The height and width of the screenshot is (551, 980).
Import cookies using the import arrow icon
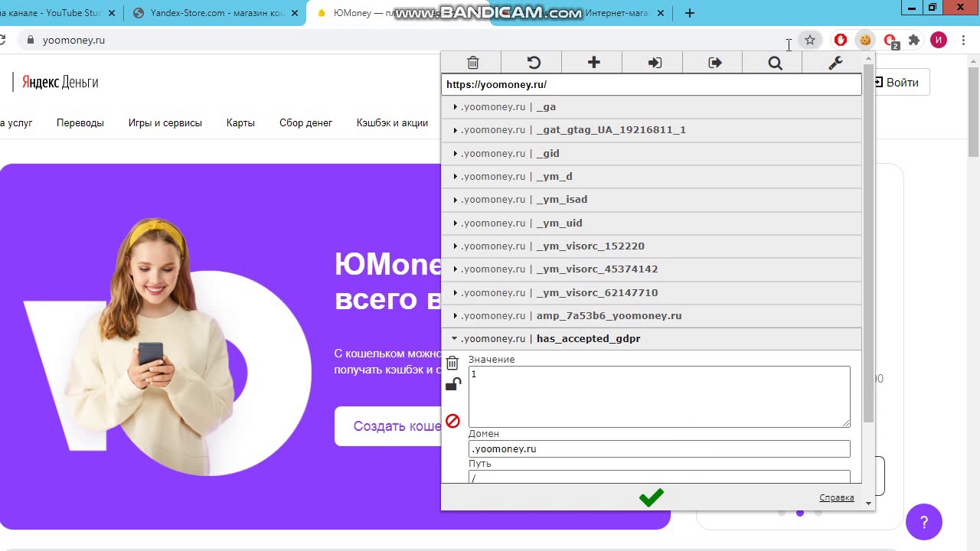654,63
